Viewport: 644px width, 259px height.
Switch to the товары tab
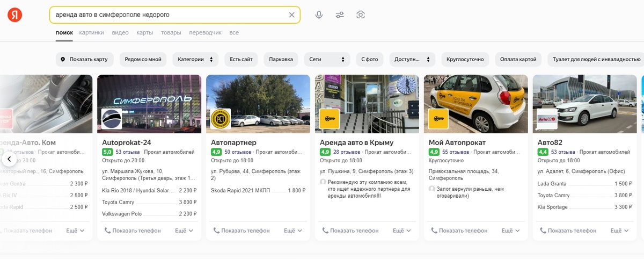(x=171, y=33)
